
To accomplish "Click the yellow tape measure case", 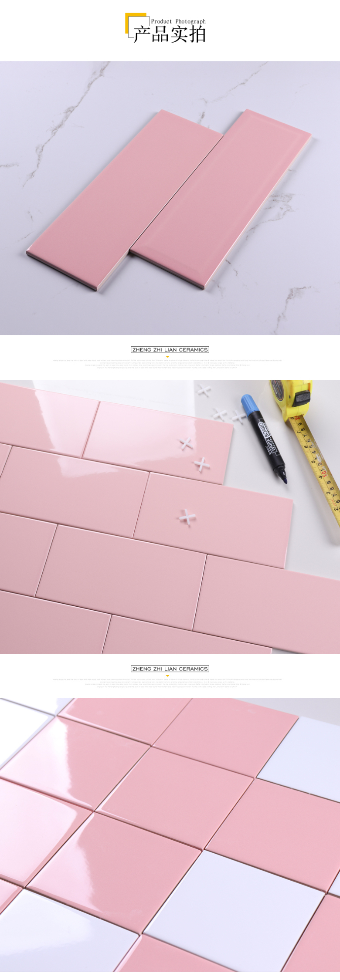I will tap(291, 400).
